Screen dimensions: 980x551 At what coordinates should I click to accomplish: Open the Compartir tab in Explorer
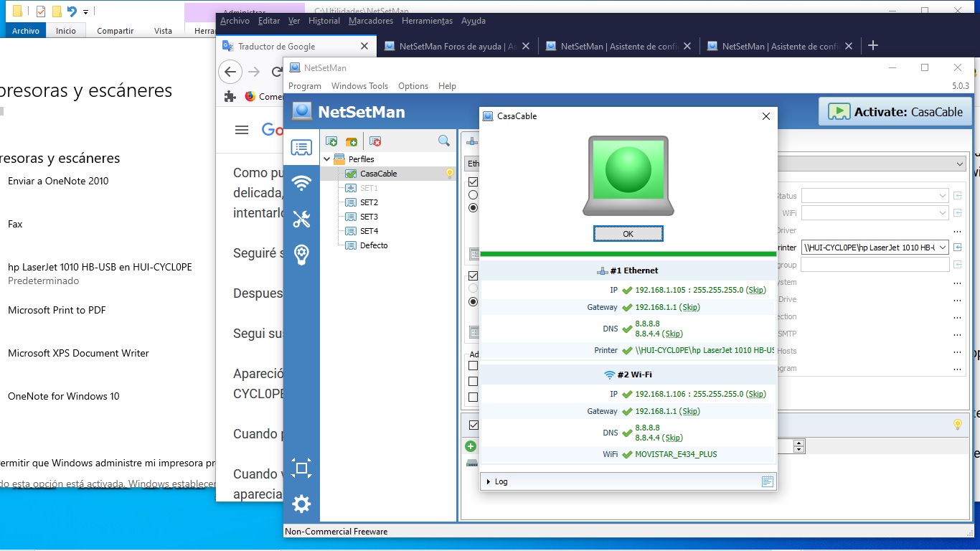pos(115,31)
